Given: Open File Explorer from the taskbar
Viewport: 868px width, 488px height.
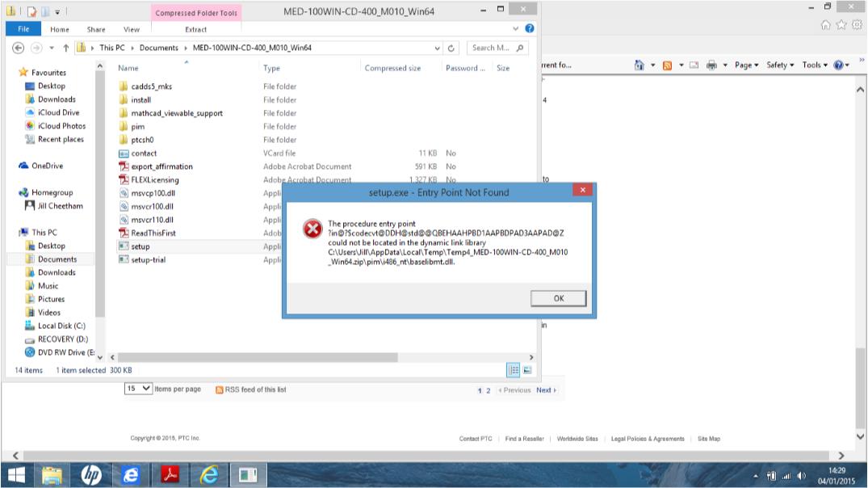Looking at the screenshot, I should 52,475.
